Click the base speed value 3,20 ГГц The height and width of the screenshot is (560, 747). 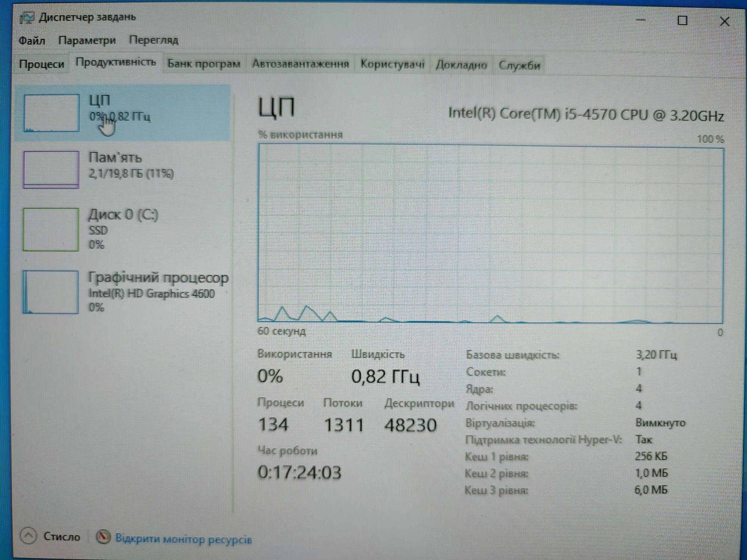pyautogui.click(x=656, y=354)
